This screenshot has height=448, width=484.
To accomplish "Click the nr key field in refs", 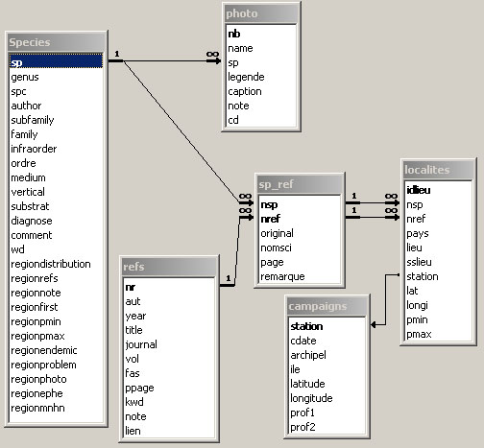I will tap(169, 287).
